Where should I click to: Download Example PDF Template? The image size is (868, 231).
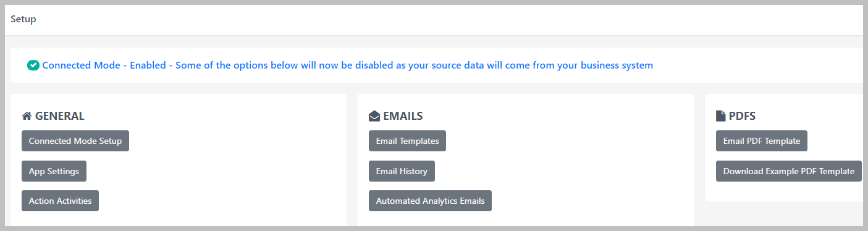click(789, 171)
